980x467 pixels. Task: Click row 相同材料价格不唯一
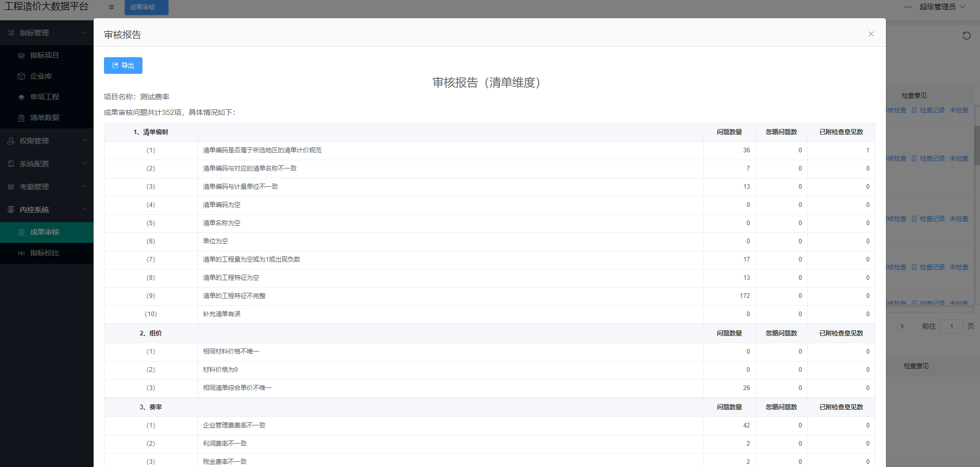(x=490, y=352)
